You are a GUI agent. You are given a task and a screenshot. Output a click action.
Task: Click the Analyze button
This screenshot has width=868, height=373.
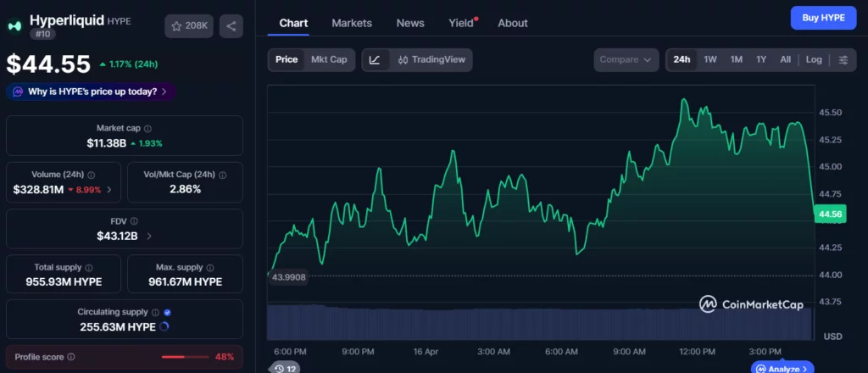tap(782, 368)
